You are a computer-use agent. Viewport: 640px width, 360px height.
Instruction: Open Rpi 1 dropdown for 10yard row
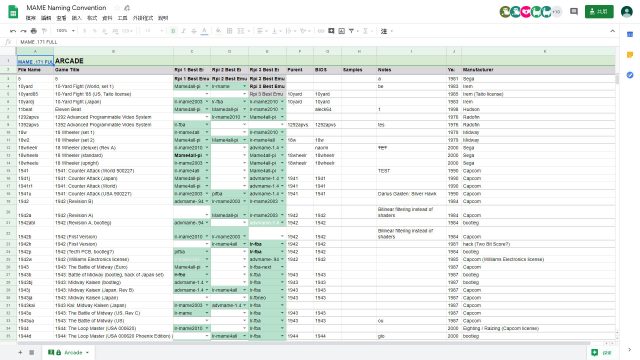click(207, 87)
